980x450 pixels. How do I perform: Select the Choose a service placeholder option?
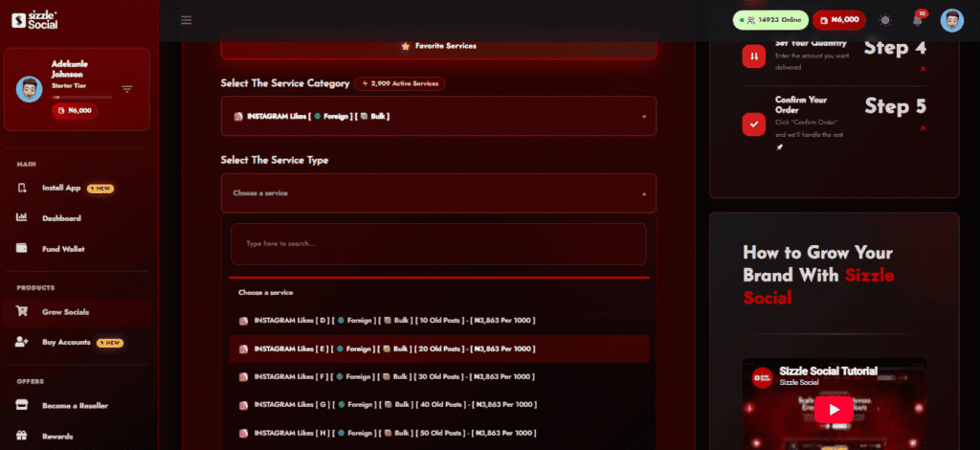click(x=438, y=293)
